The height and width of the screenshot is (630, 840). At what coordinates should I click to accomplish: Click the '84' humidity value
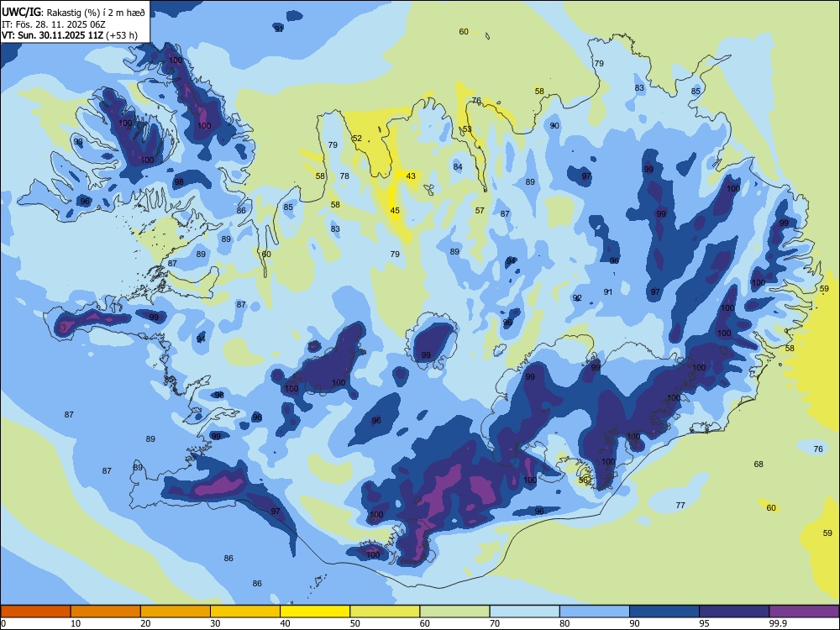pyautogui.click(x=458, y=166)
